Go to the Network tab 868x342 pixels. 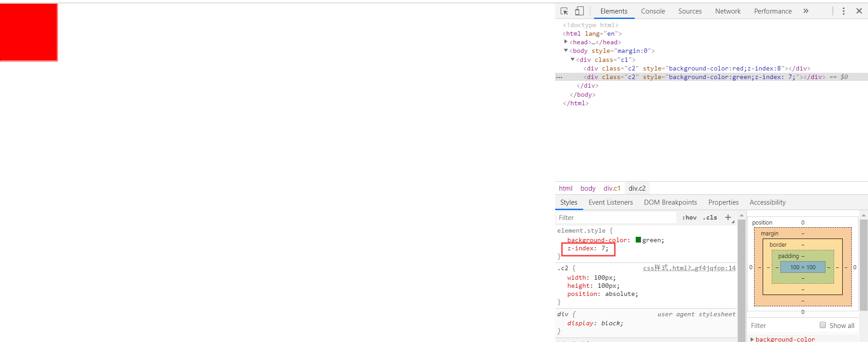728,11
